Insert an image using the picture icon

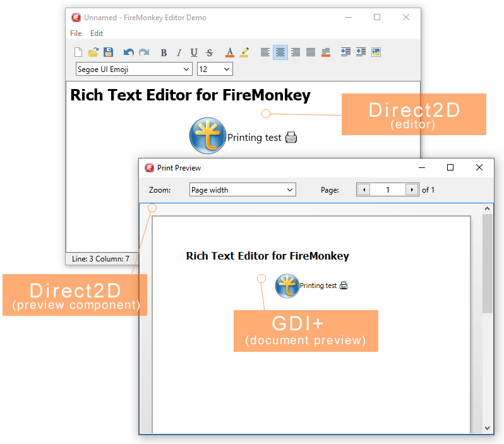376,52
